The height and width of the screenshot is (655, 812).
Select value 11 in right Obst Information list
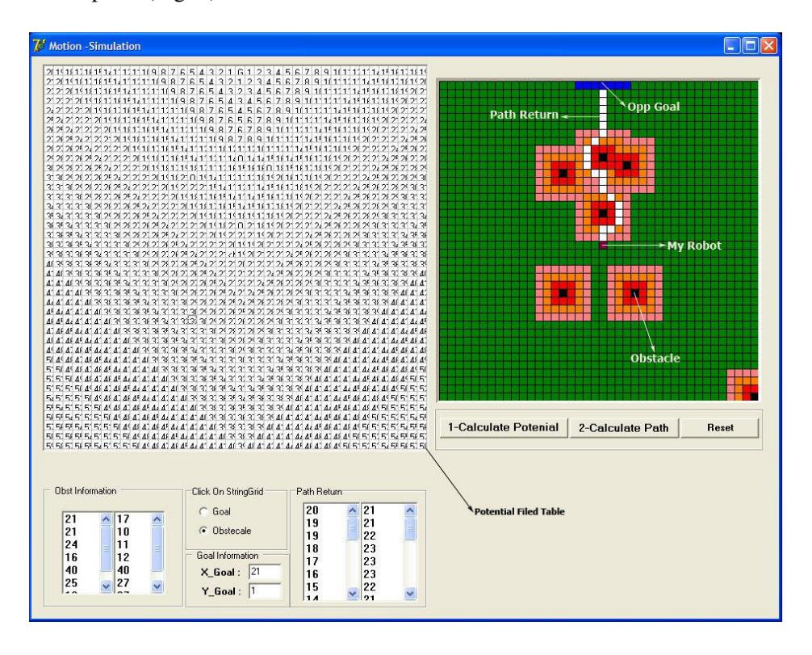point(123,544)
